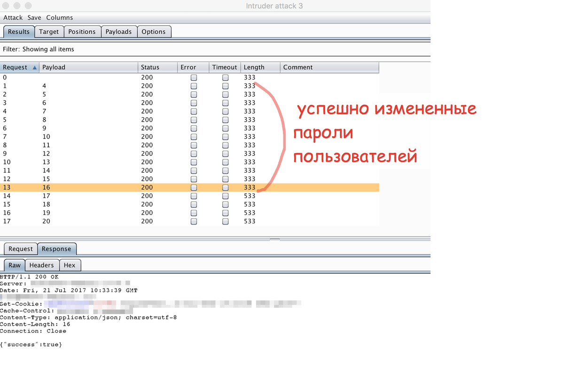Click length 533 of request 14
Screen dimensions: 564x392
(x=250, y=196)
